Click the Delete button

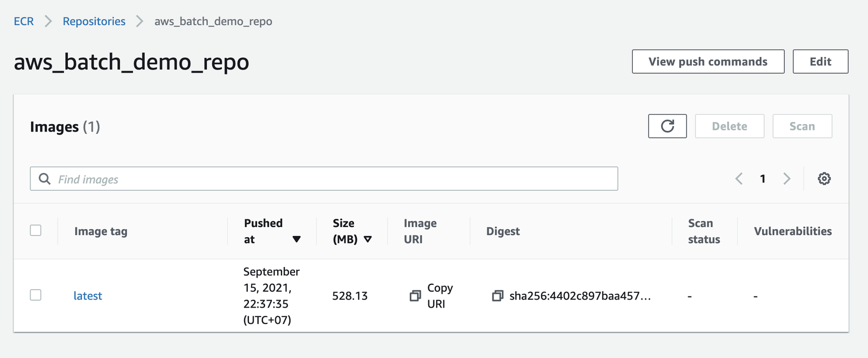pos(729,126)
